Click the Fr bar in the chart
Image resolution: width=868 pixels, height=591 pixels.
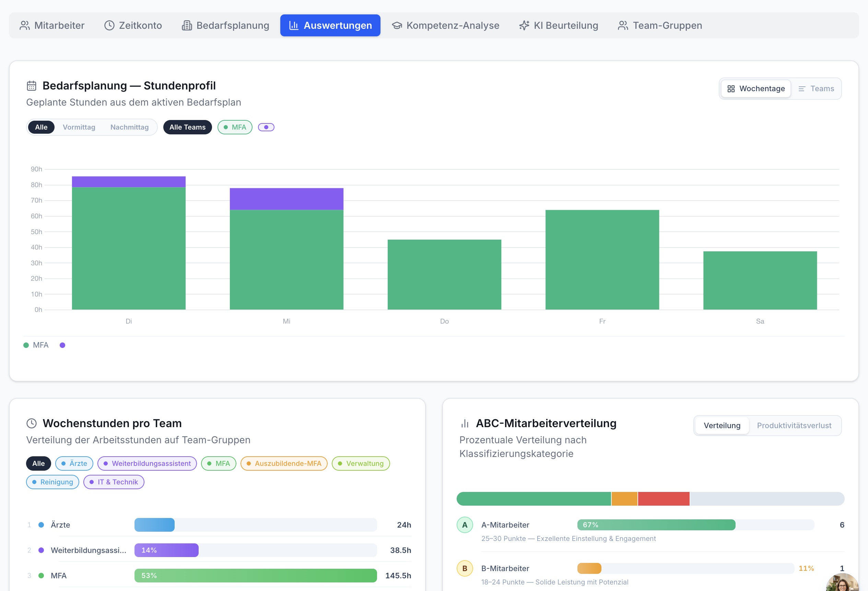(x=602, y=260)
